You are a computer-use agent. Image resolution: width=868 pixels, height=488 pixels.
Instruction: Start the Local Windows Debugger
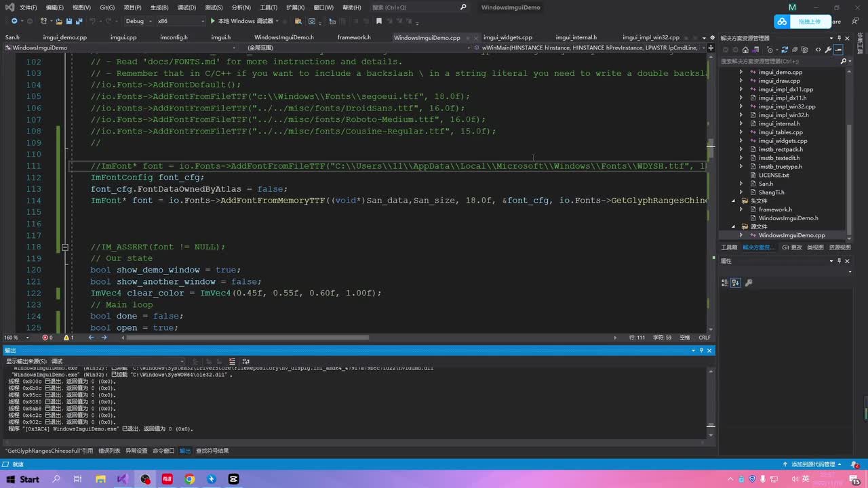242,21
